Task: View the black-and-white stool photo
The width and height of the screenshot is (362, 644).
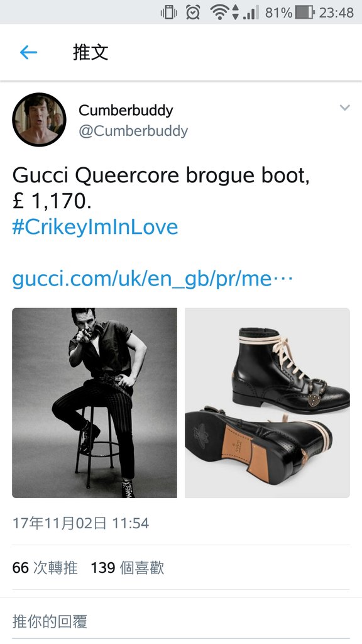Action: pyautogui.click(x=94, y=403)
